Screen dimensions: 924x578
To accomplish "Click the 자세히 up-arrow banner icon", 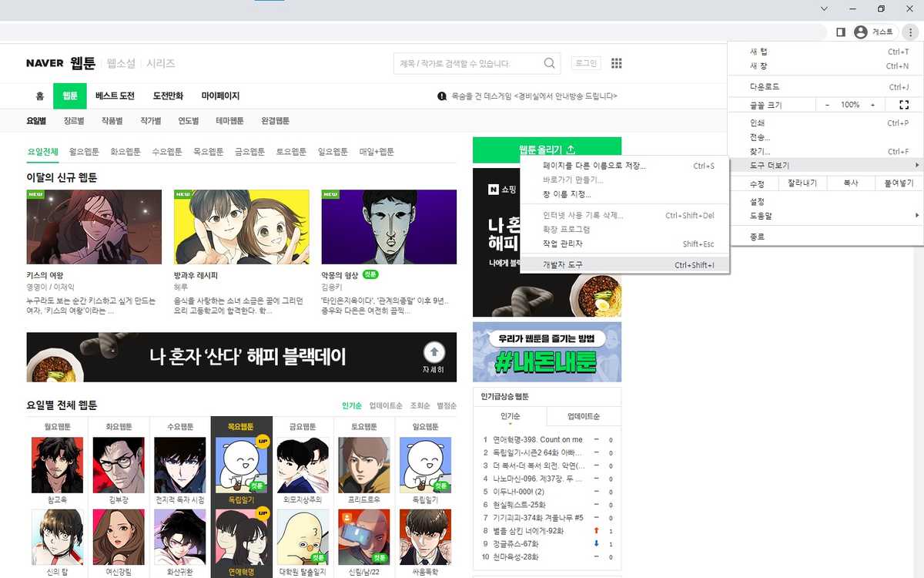I will pyautogui.click(x=434, y=352).
